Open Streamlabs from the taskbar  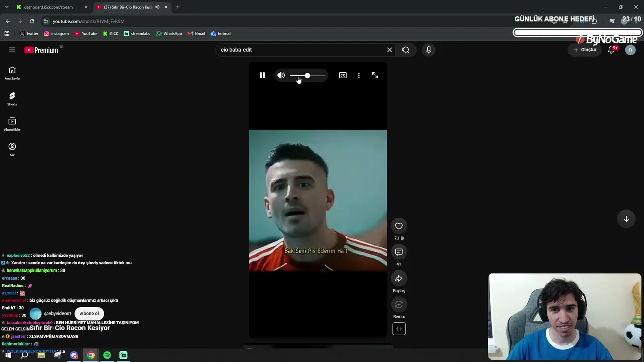(123, 355)
